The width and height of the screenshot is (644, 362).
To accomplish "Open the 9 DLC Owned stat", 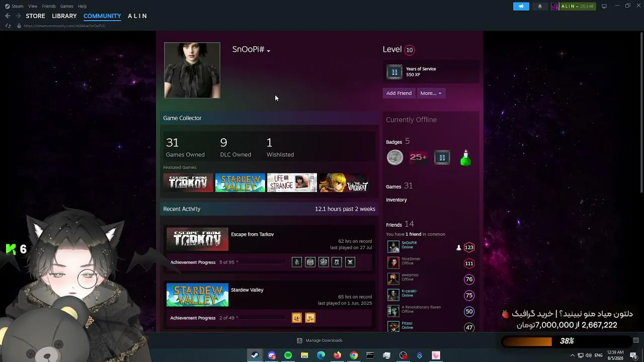I will [x=235, y=148].
